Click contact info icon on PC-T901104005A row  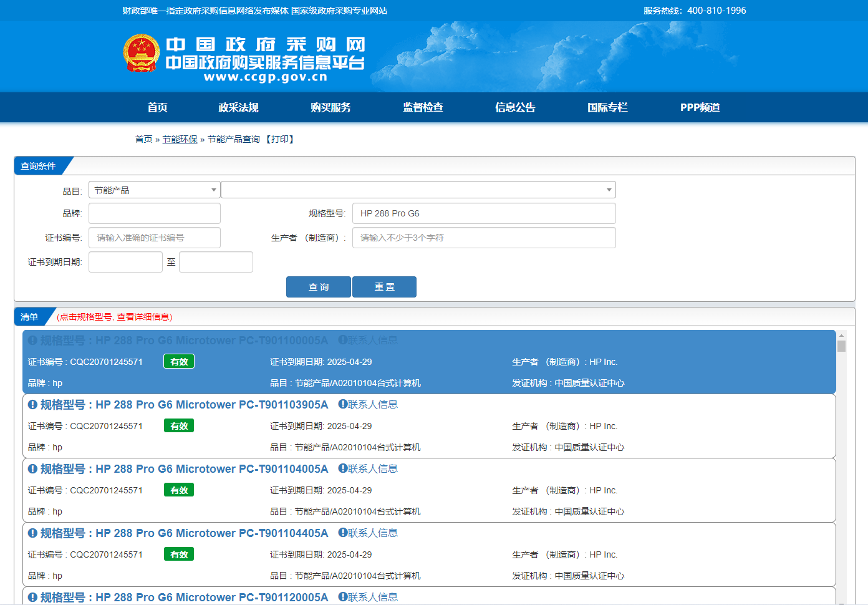342,468
